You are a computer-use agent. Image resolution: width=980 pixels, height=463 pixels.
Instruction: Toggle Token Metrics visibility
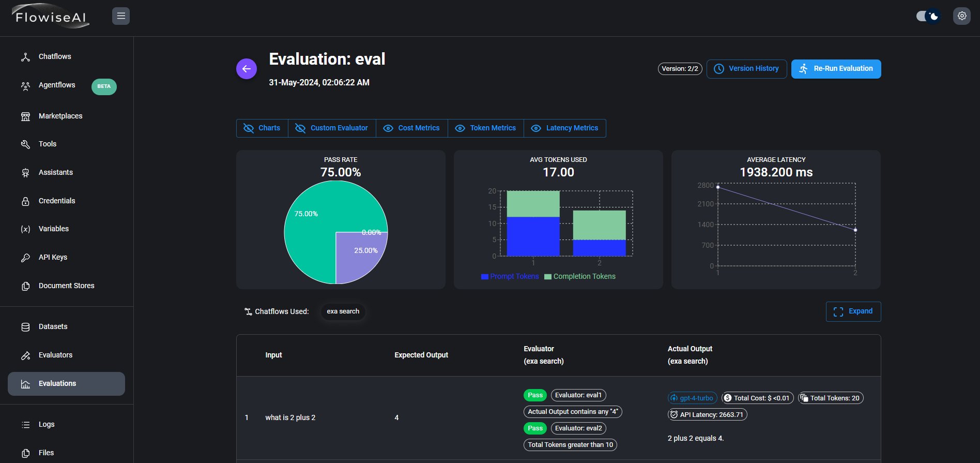tap(485, 128)
